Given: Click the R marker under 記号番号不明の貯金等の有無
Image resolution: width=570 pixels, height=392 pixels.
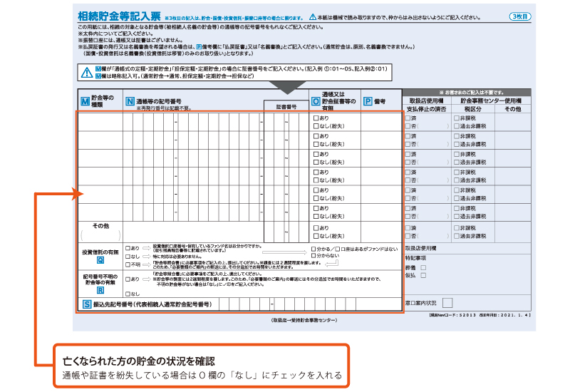Looking at the screenshot, I should coord(100,290).
